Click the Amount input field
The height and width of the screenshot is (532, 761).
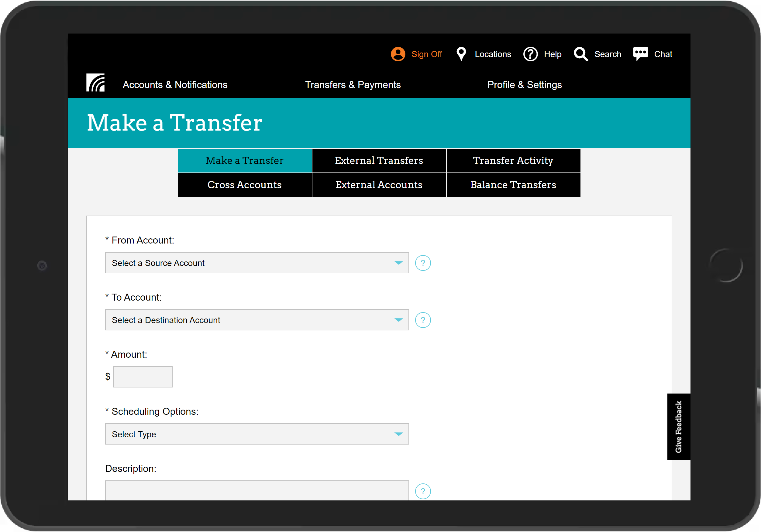[143, 377]
